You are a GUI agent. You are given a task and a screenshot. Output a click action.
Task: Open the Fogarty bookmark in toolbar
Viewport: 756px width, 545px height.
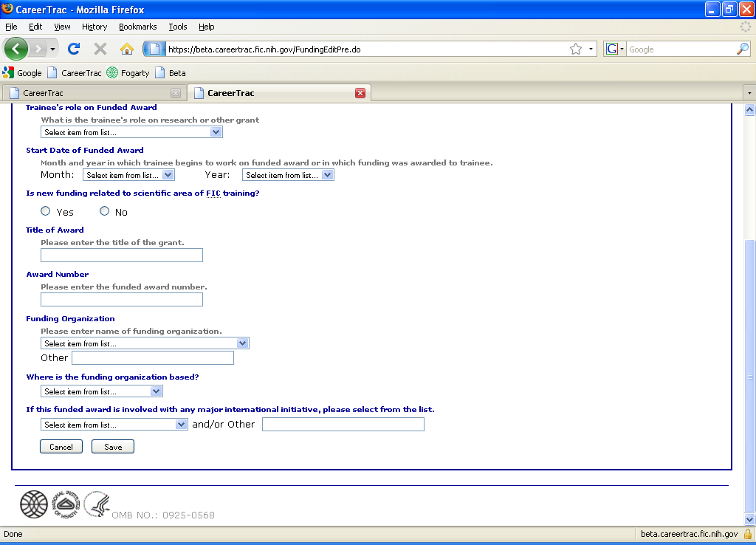pos(128,73)
